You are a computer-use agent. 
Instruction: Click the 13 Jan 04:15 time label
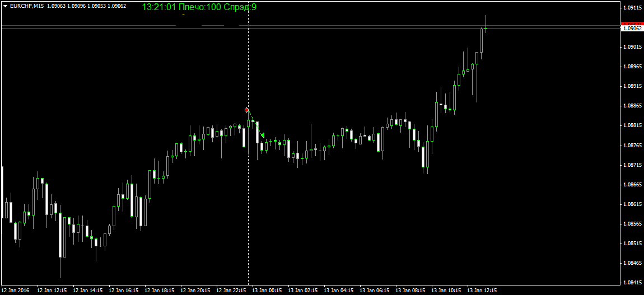338,291
